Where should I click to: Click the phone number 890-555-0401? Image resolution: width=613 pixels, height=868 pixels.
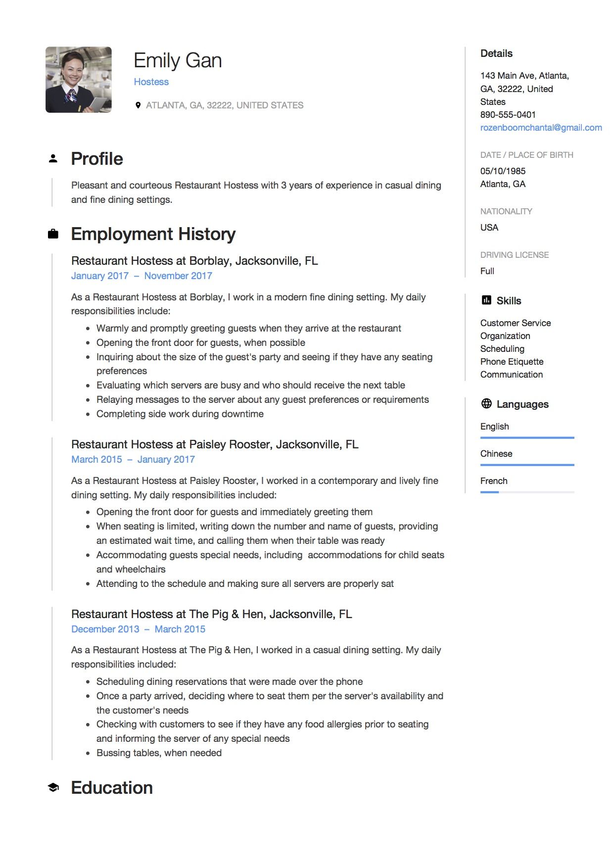508,115
